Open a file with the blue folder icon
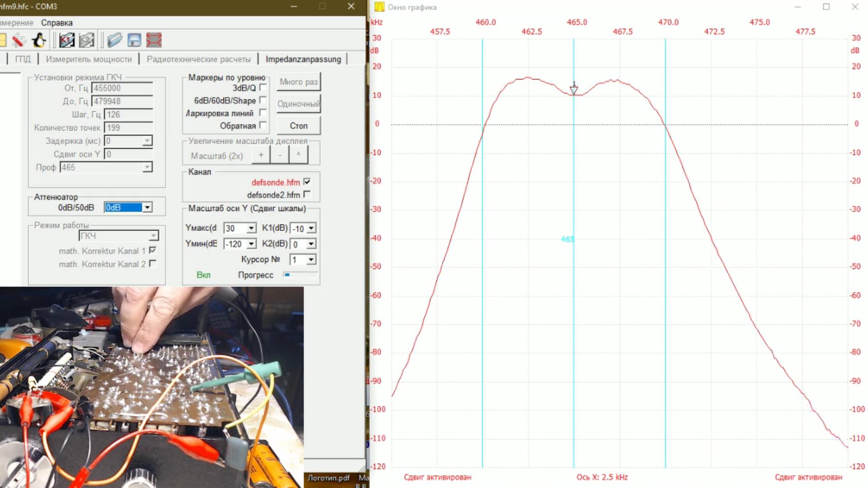 coord(114,41)
